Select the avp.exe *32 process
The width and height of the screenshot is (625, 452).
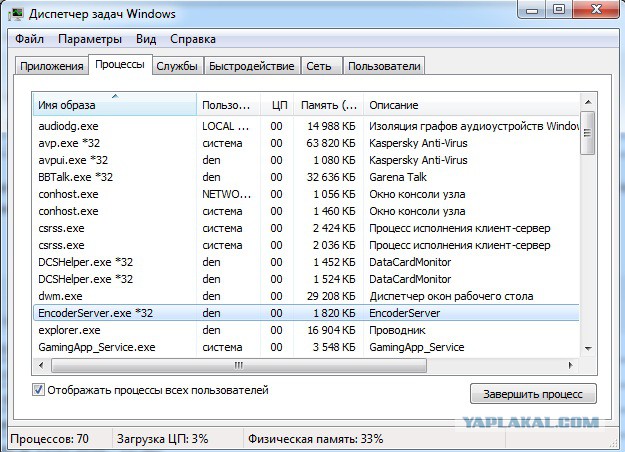[306, 143]
